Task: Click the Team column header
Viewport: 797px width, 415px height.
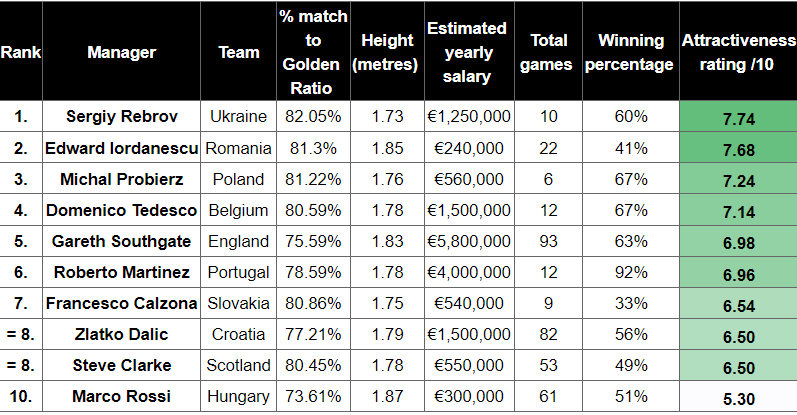Action: pos(238,52)
